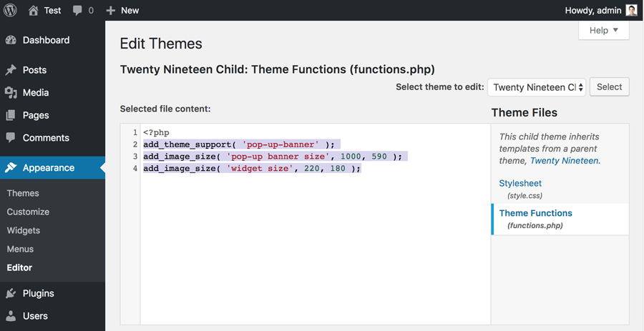The width and height of the screenshot is (644, 331).
Task: Click the Users person icon
Action: coord(11,316)
